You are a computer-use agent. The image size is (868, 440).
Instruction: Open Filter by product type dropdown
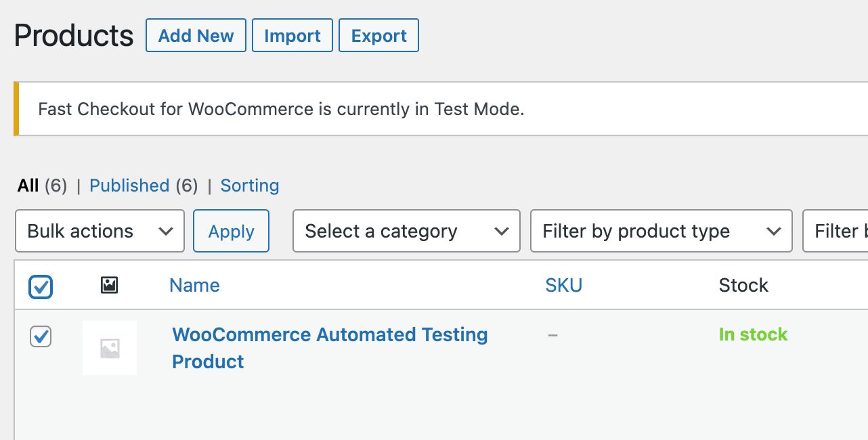(661, 232)
